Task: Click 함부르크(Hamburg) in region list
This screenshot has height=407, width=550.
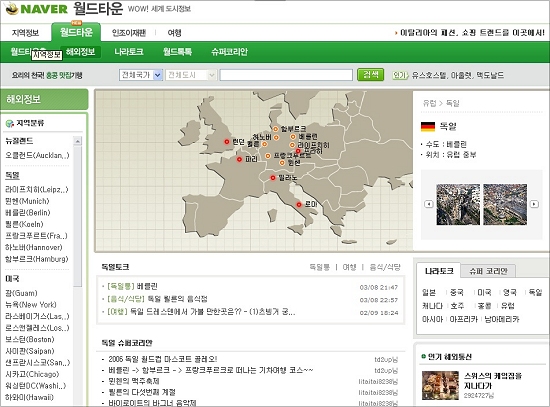Action: [x=36, y=259]
